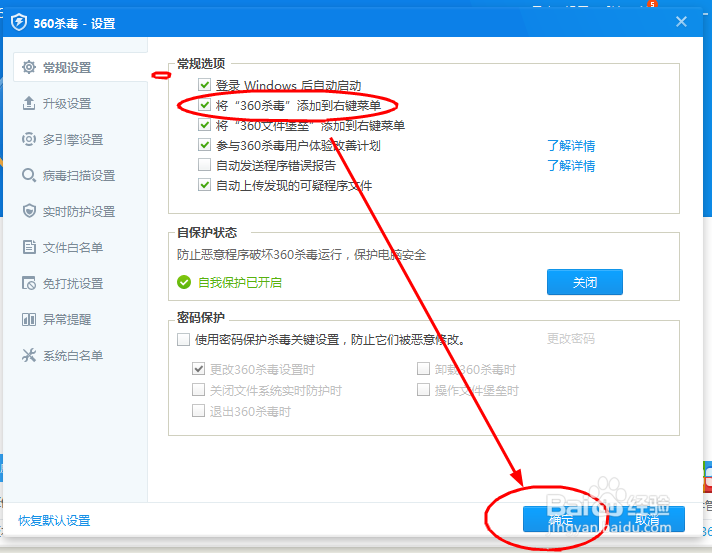This screenshot has height=553, width=712.
Task: Click the tools icon beside 系统白名单
Action: [29, 355]
